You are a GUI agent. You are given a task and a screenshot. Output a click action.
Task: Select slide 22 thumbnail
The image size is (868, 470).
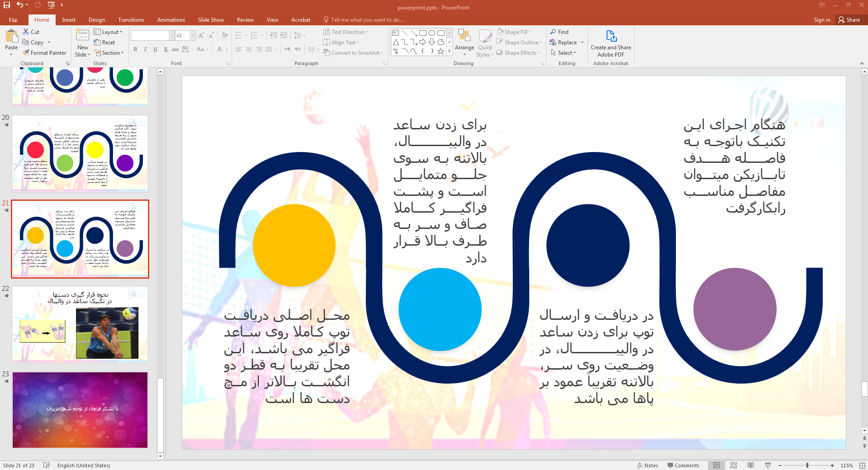(x=80, y=324)
